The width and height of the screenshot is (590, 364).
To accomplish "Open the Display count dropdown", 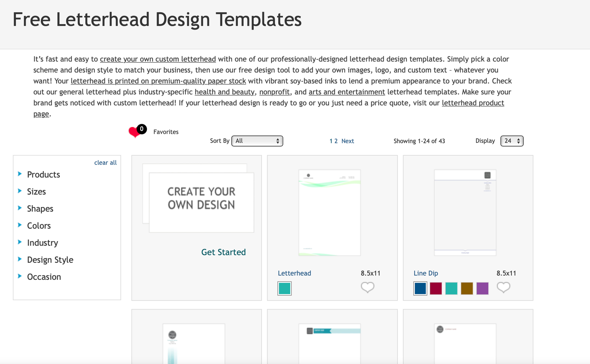I will tap(512, 141).
